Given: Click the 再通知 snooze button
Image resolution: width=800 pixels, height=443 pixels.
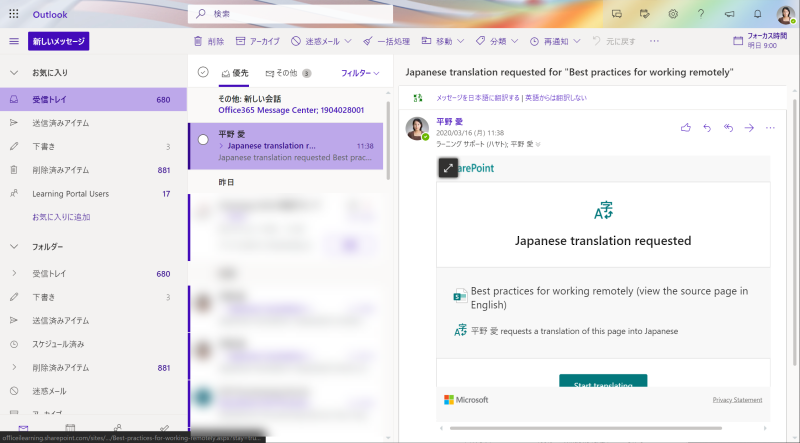Looking at the screenshot, I should pyautogui.click(x=549, y=41).
